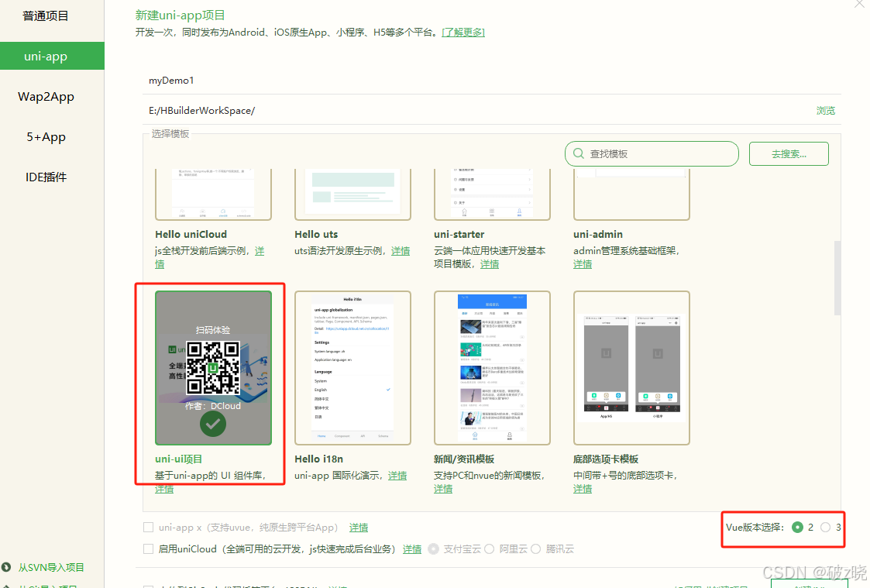Image resolution: width=870 pixels, height=588 pixels.
Task: Open 详情 link for Hello uts
Action: tap(401, 251)
